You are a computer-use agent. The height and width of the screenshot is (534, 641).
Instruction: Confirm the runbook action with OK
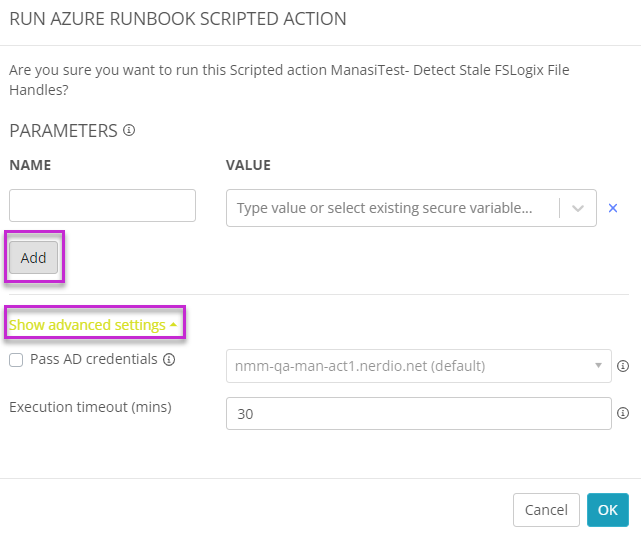click(x=607, y=510)
